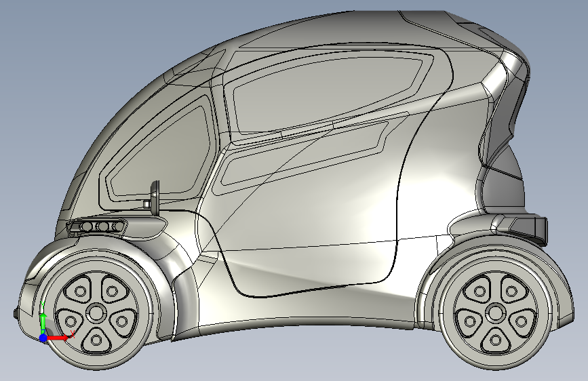Screen dimensions: 588x381
Task: Click the blue origin sphere of the triad
Action: click(x=43, y=338)
